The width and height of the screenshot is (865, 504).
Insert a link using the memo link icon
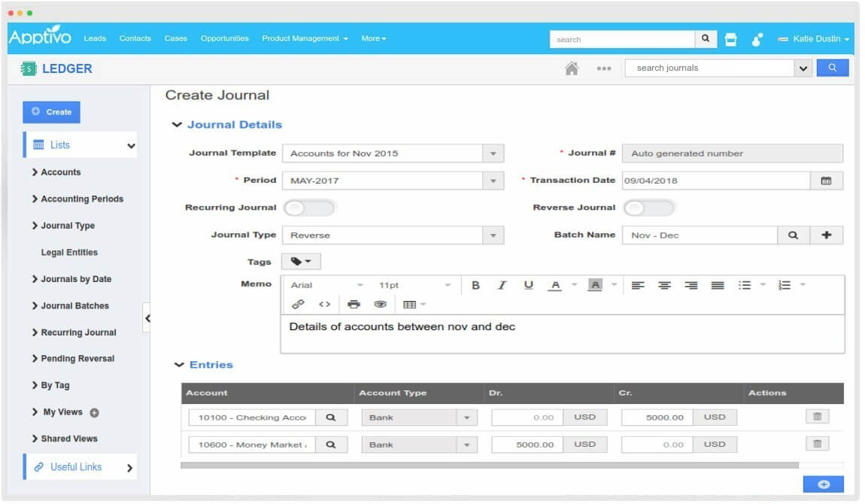298,305
